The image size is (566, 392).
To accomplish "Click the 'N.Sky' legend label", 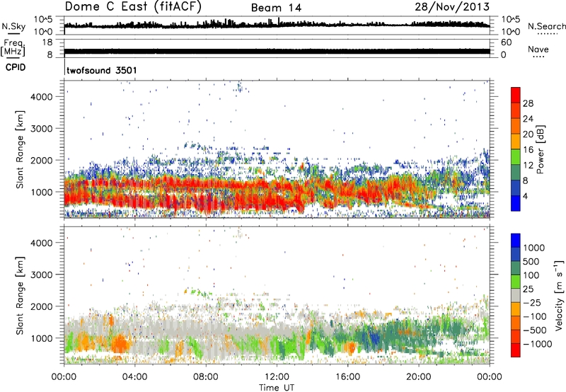I will tap(13, 26).
